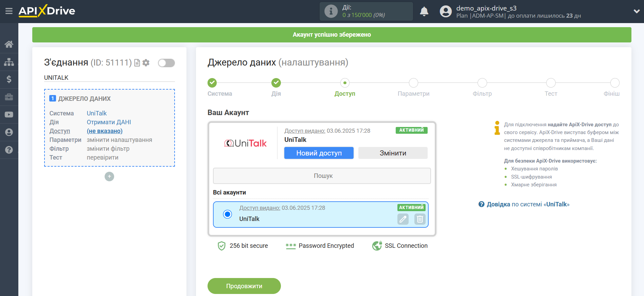Viewport: 644px width, 296px height.
Task: Edit the UniTalk account with pencil icon
Action: click(x=403, y=219)
